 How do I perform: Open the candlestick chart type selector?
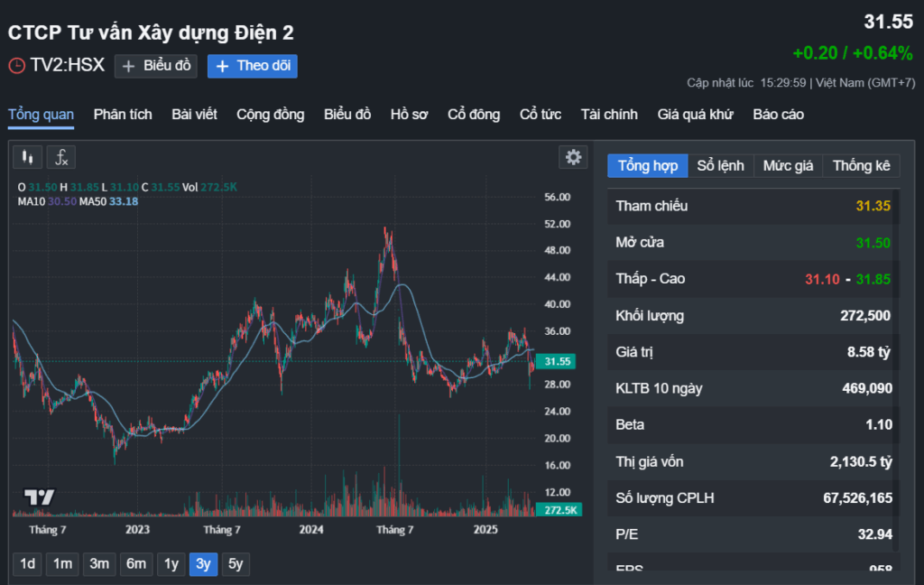click(x=28, y=157)
